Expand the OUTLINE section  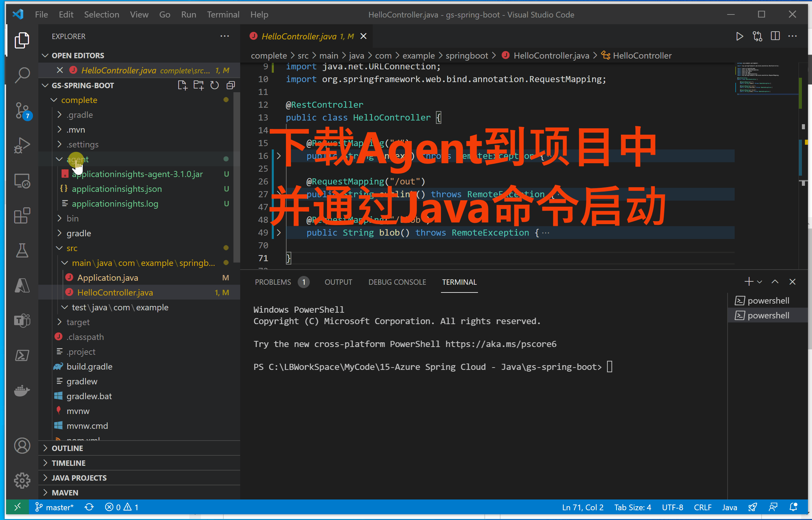point(67,448)
